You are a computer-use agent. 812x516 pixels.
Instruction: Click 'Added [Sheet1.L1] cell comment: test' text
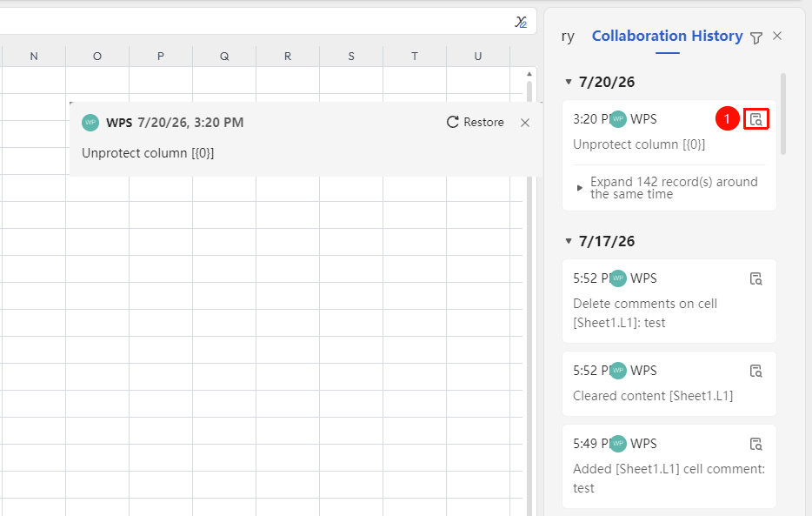tap(669, 479)
